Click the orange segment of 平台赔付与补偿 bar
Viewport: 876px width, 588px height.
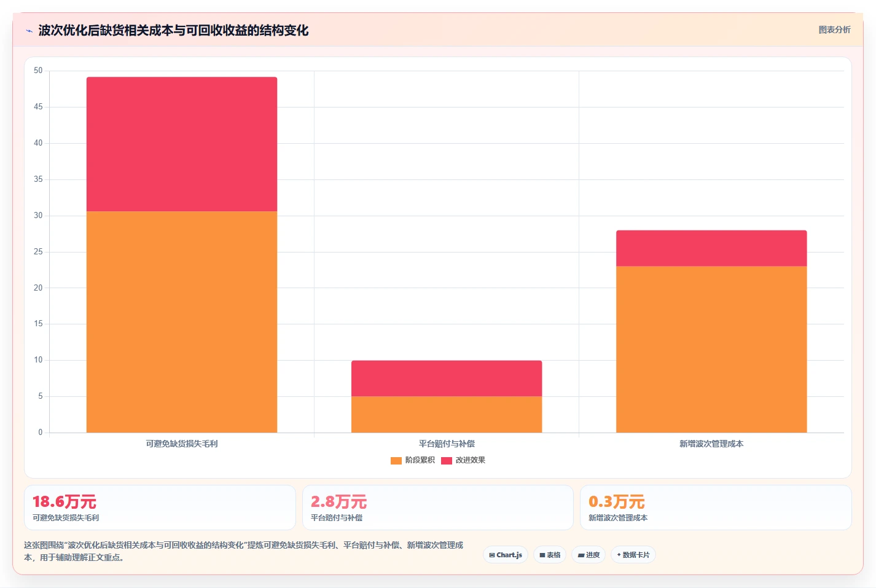[x=447, y=415]
